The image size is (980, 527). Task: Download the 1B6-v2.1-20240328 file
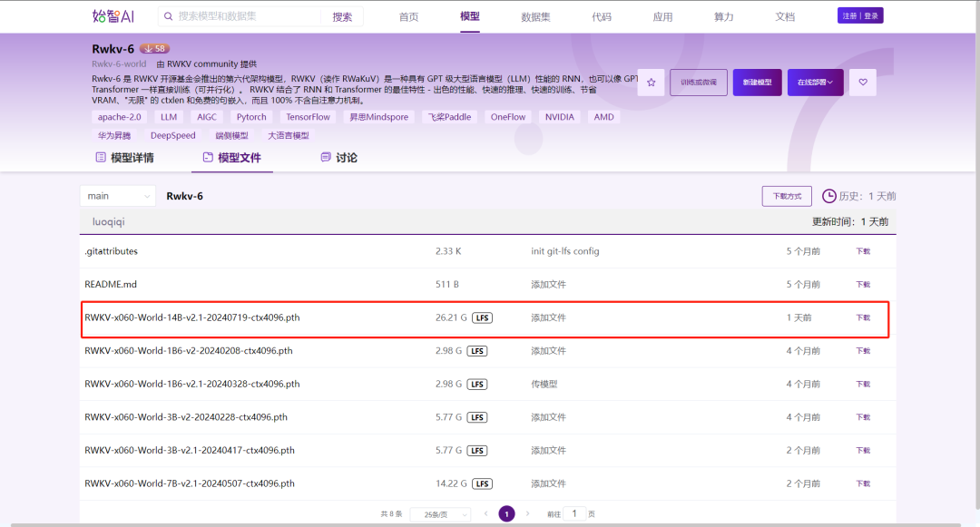[863, 384]
